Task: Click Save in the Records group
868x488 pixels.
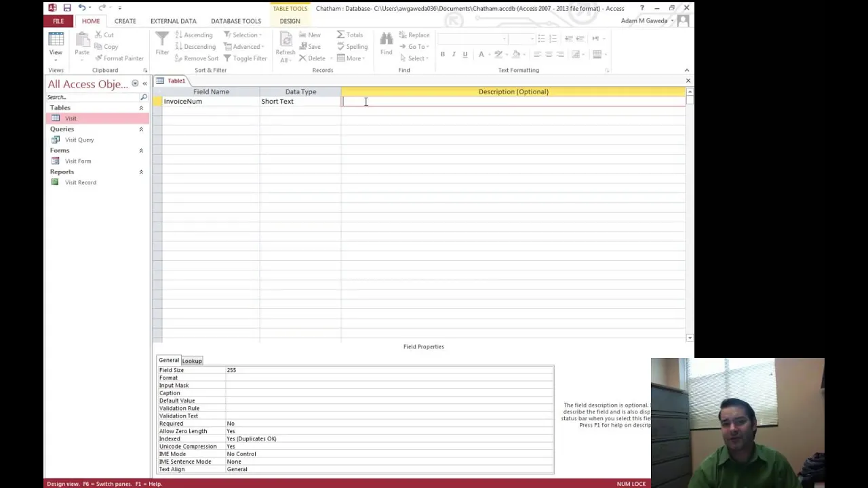Action: 310,47
